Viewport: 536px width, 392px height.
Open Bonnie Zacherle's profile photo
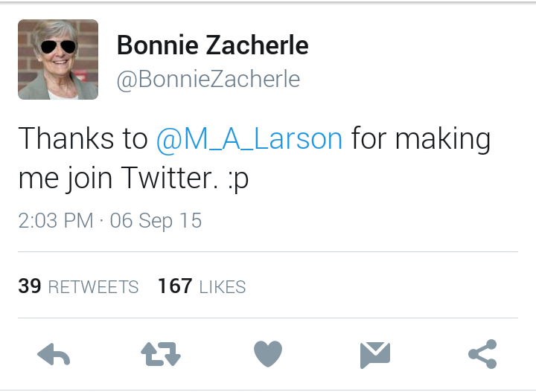pos(58,60)
